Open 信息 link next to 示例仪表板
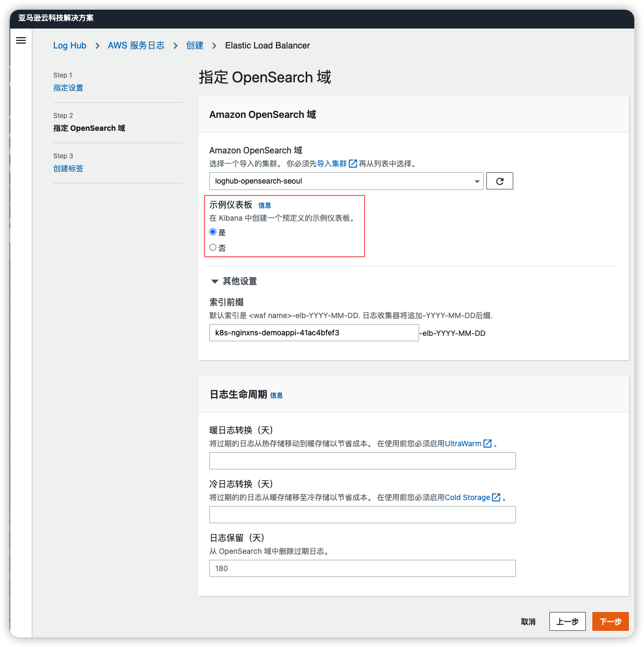Image resolution: width=644 pixels, height=647 pixels. coord(265,206)
